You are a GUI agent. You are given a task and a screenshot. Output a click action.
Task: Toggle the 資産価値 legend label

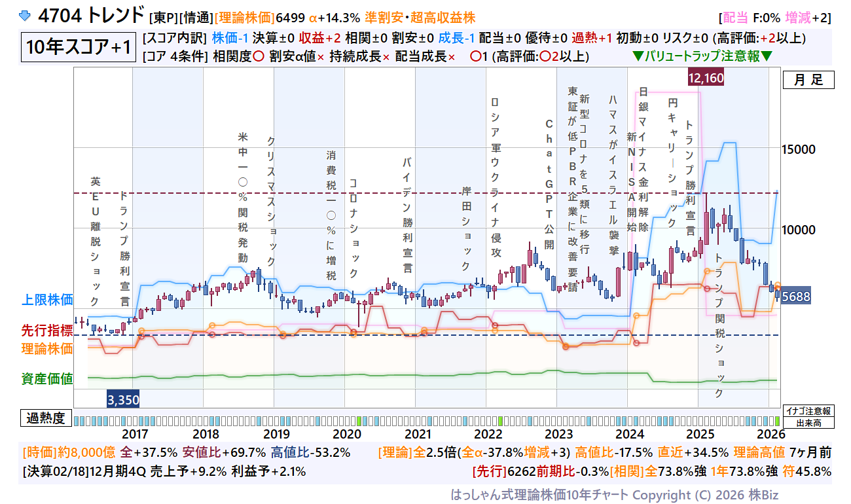coord(47,378)
